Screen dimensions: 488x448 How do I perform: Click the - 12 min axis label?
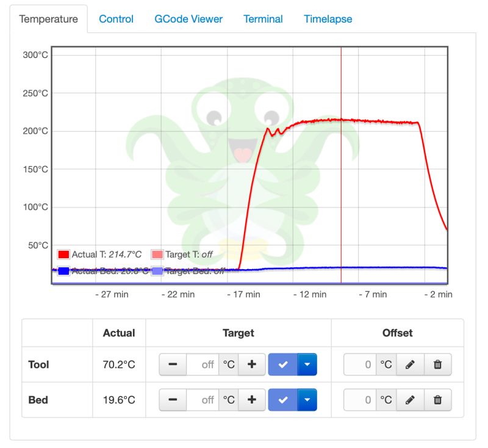[310, 294]
